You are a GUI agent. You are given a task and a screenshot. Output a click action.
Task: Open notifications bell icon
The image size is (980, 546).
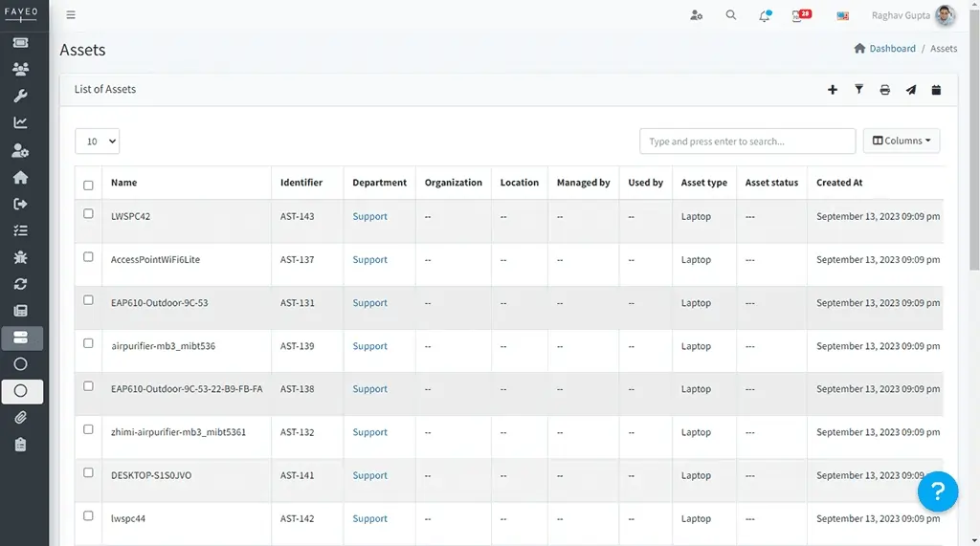765,15
